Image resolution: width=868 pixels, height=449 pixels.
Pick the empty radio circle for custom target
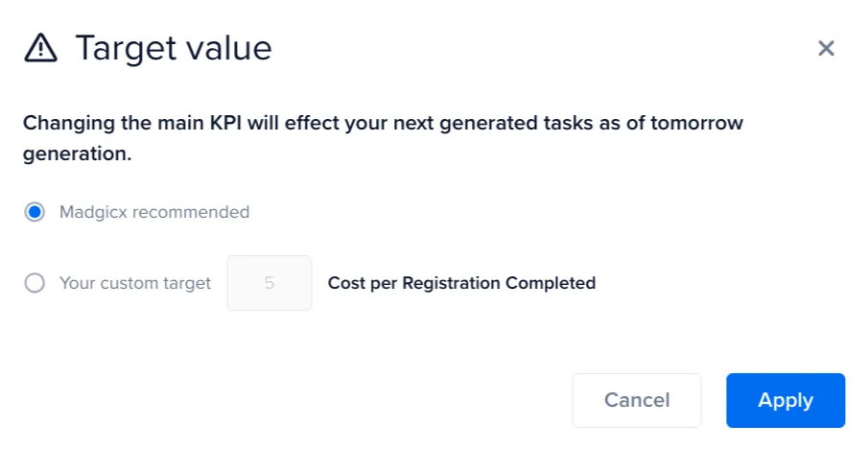coord(35,283)
